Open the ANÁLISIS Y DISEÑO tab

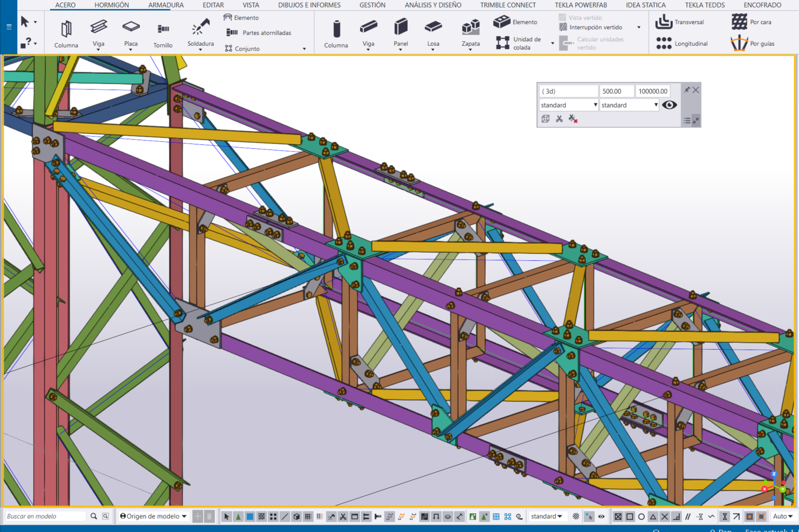433,5
